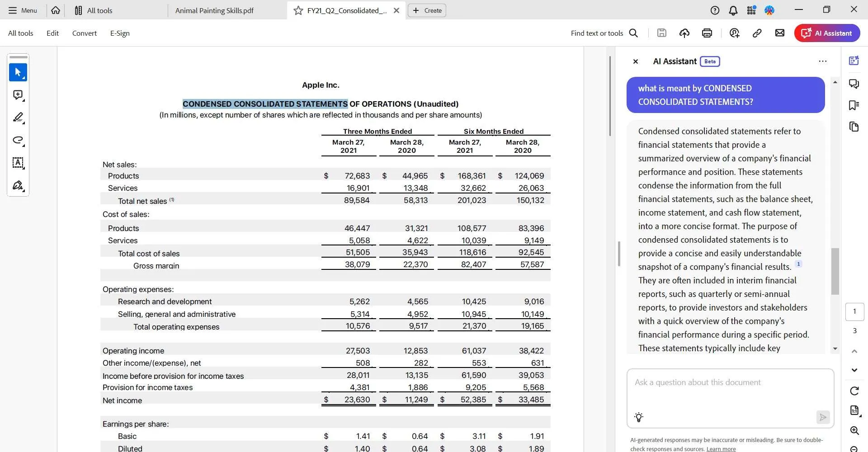
Task: Open the page thumbnails sidebar icon
Action: click(x=854, y=127)
